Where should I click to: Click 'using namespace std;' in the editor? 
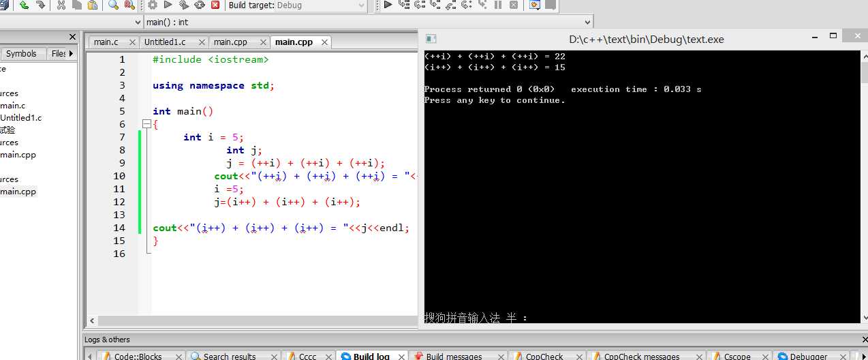[213, 85]
